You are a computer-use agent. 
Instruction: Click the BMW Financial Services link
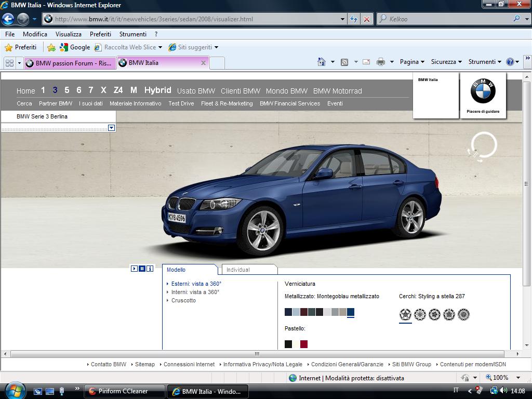pos(290,103)
